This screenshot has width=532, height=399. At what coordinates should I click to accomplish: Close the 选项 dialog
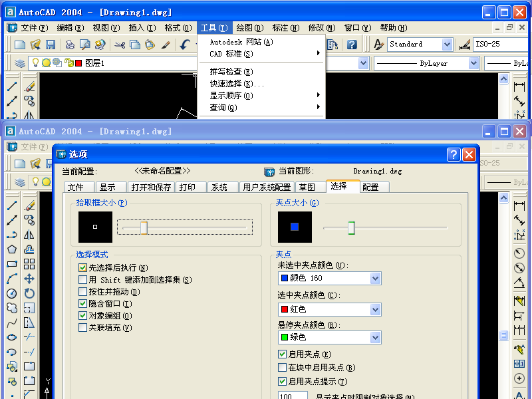469,155
